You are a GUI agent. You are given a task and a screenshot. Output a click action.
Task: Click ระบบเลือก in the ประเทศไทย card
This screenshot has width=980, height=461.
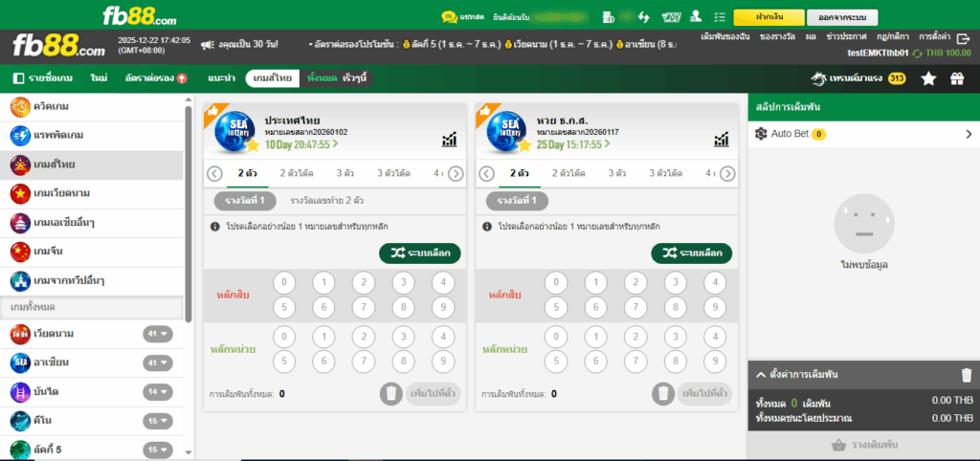click(419, 253)
